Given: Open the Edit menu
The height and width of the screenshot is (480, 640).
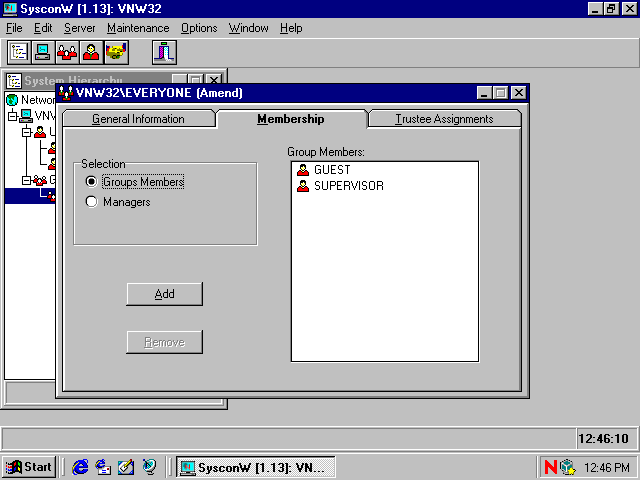Looking at the screenshot, I should 43,28.
